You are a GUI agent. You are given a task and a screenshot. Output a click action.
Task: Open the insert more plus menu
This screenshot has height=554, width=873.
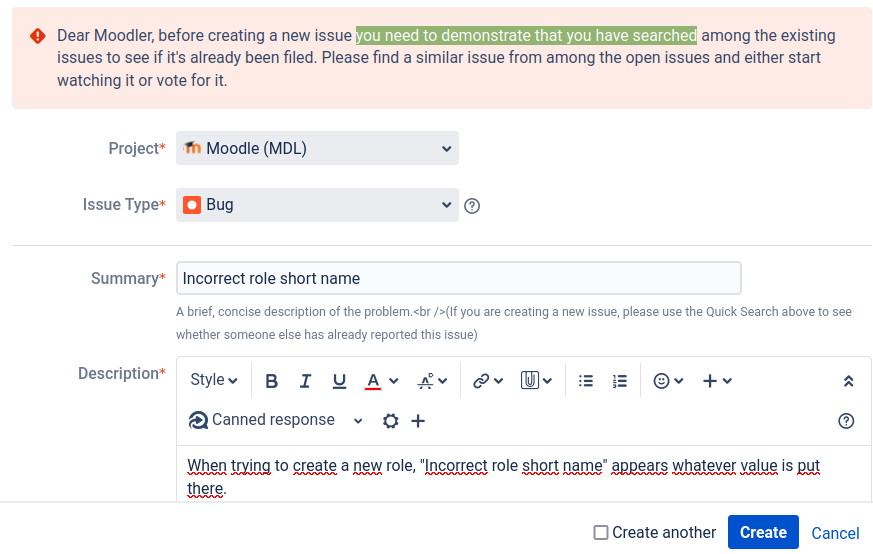(717, 381)
